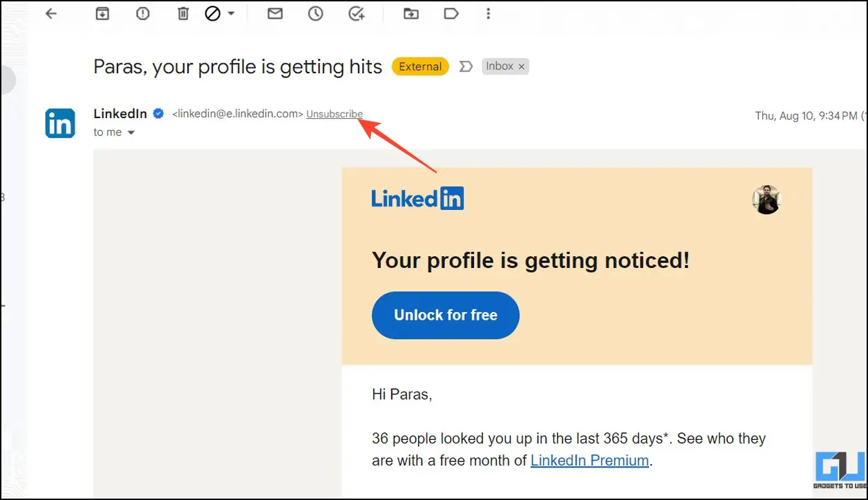868x500 pixels.
Task: Click the LinkedIn sender avatar logo
Action: pos(60,123)
